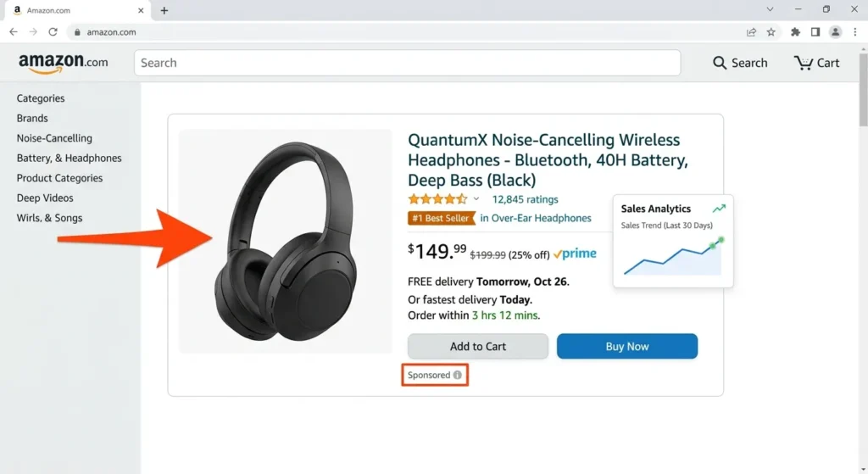868x474 pixels.
Task: Click the magnifying glass Search icon
Action: pyautogui.click(x=720, y=63)
